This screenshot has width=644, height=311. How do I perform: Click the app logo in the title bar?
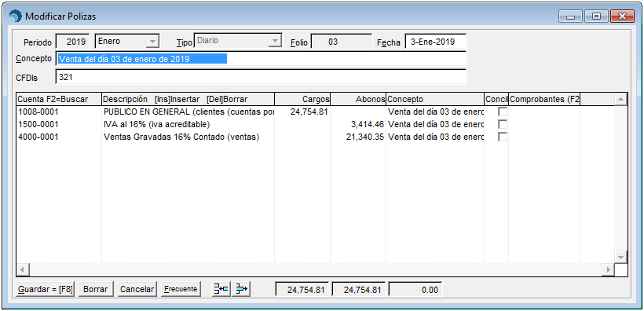click(16, 16)
